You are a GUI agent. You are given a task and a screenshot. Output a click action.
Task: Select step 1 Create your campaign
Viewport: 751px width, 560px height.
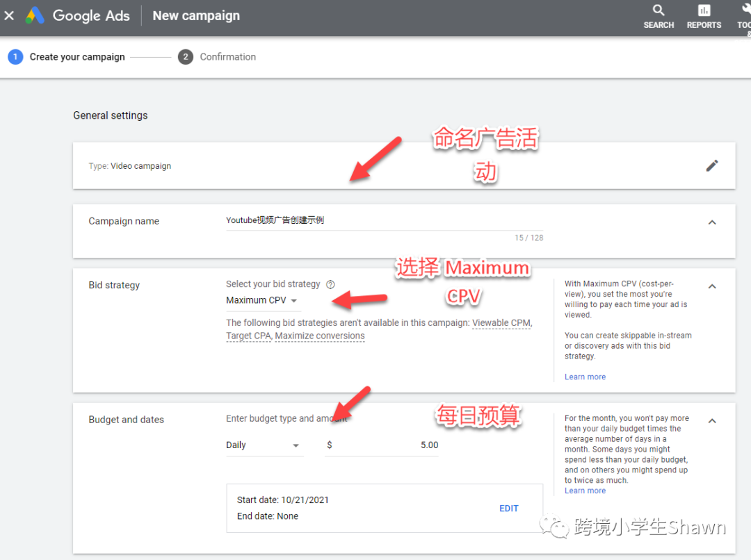[x=66, y=57]
